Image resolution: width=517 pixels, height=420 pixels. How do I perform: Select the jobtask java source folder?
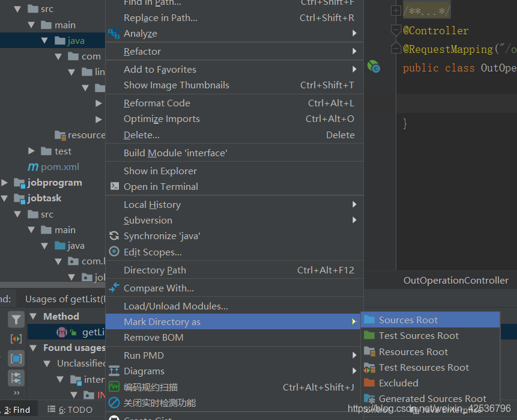[76, 246]
